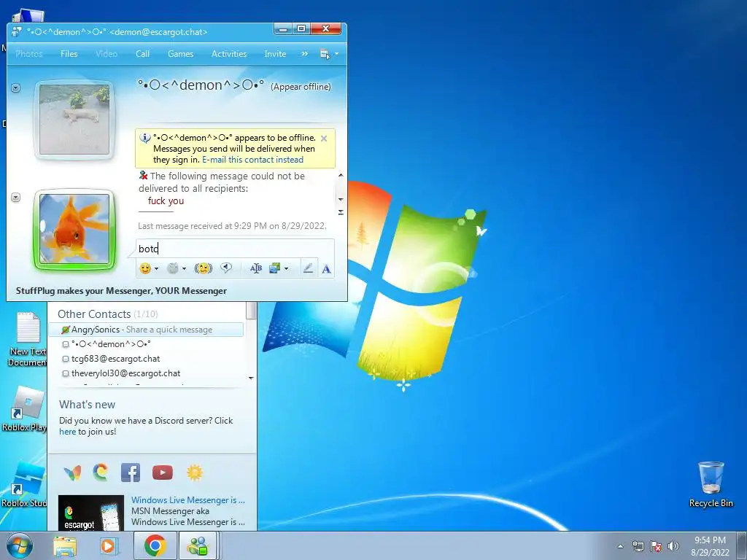Screen dimensions: 747x560
Task: Open the MSN butterfly icon in Messenger
Action: click(x=72, y=472)
